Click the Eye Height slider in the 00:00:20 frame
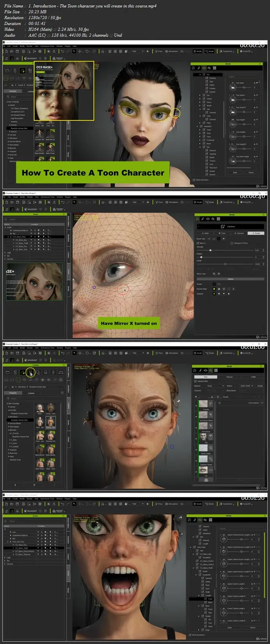Image resolution: width=270 pixels, height=644 pixels. point(244,124)
